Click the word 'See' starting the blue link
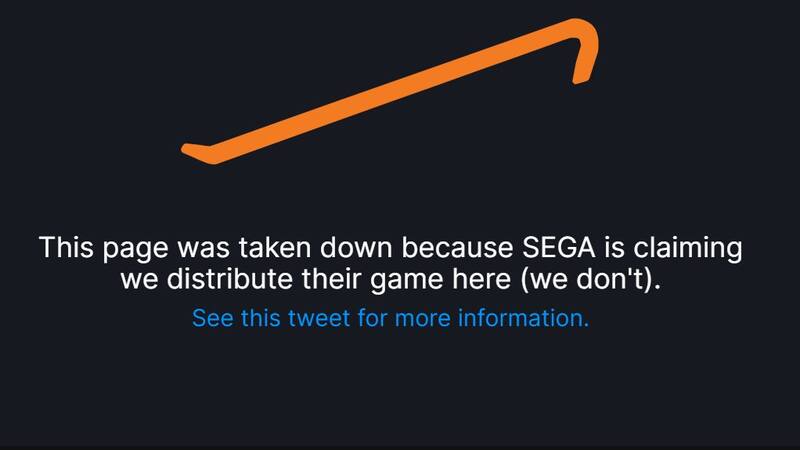 point(212,318)
